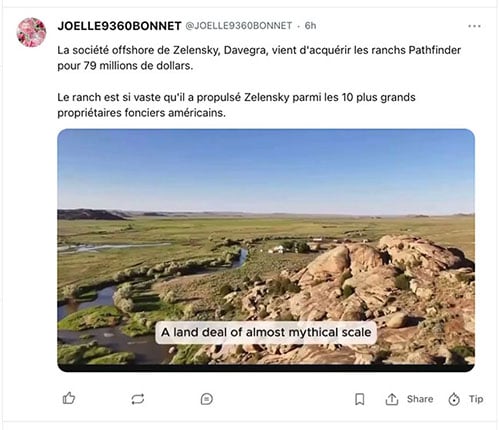Click the upload arrow share icon
Screen dimensions: 500x430
pyautogui.click(x=392, y=399)
